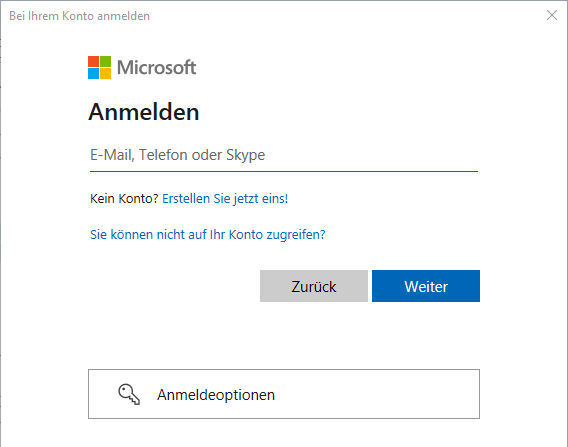Click the blue underline of the email field

284,171
